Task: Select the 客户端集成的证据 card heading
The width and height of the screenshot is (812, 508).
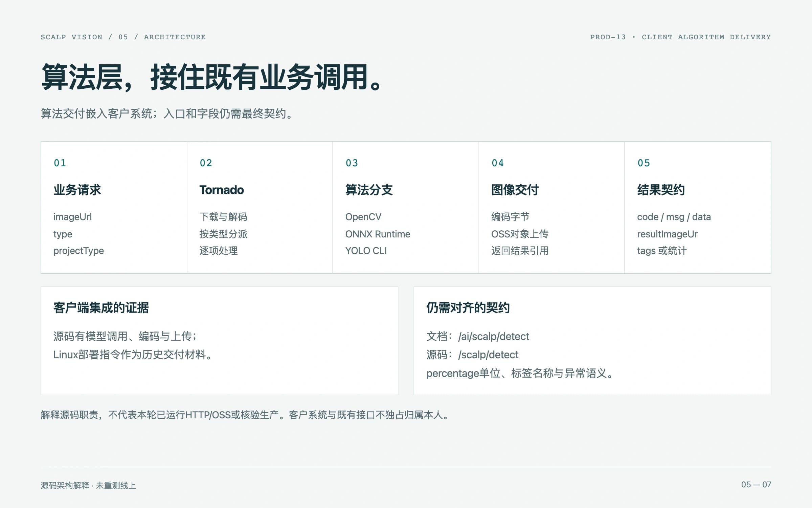Action: point(101,308)
